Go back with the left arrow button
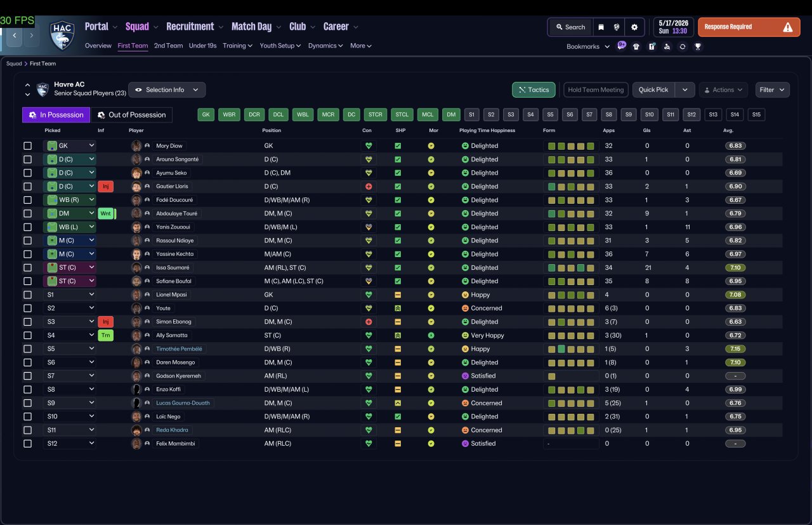Screen dimensions: 812x525 pos(15,36)
